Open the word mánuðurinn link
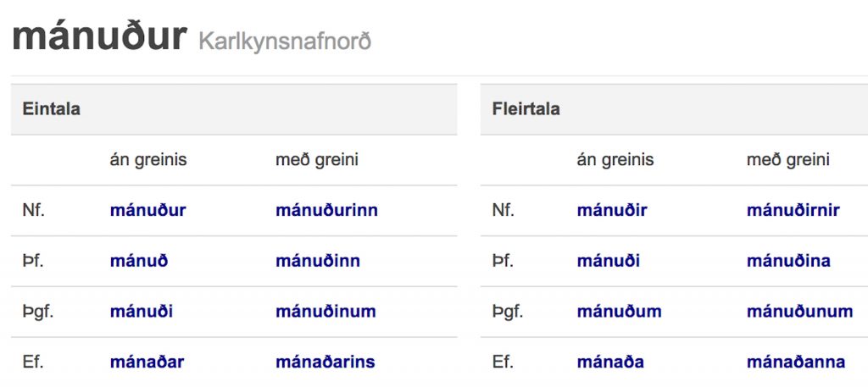Image resolution: width=868 pixels, height=387 pixels. (x=326, y=210)
